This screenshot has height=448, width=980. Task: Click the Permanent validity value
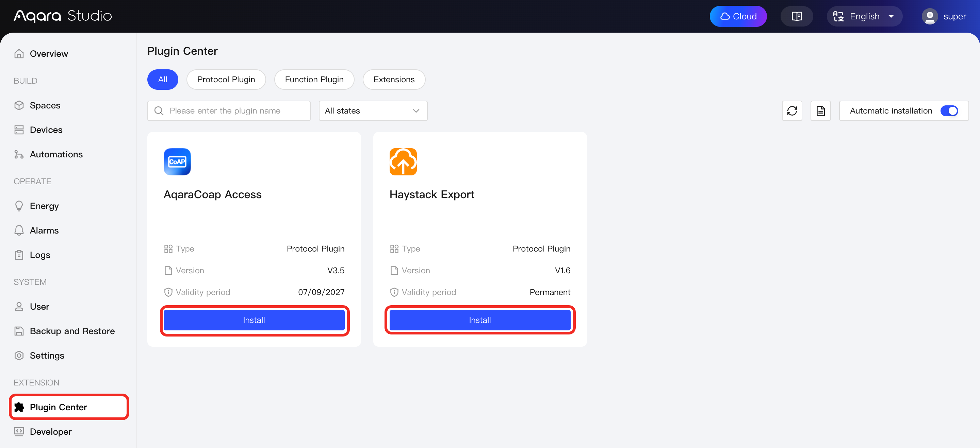[x=550, y=292]
